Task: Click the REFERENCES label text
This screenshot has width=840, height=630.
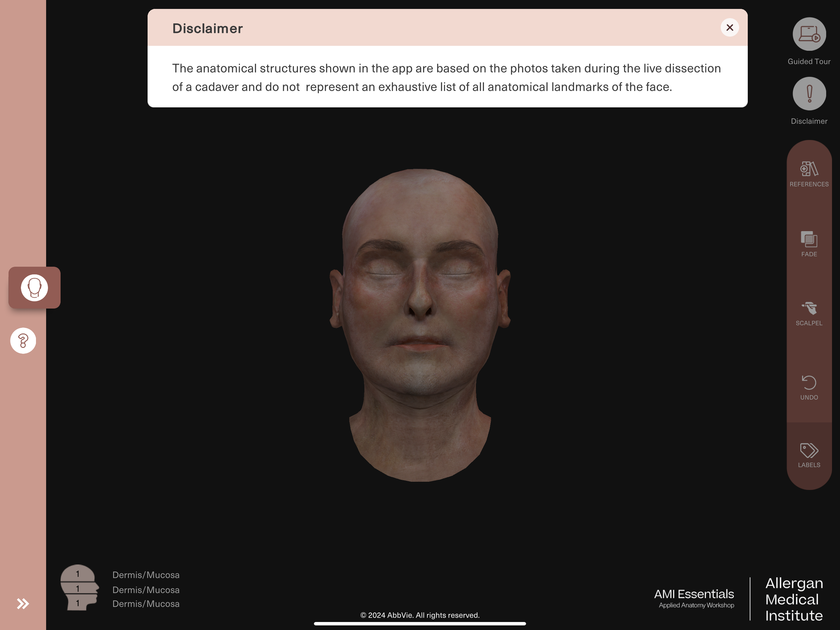Action: (x=809, y=184)
